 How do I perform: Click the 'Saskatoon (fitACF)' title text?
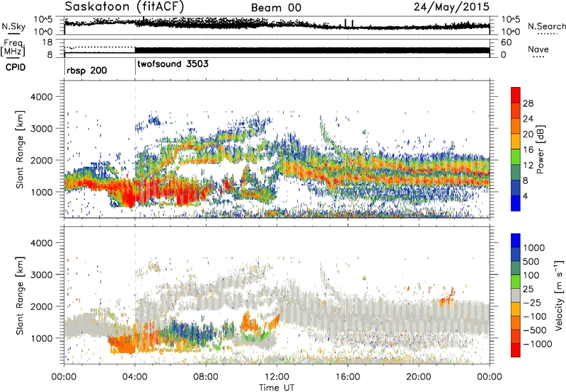pos(125,6)
